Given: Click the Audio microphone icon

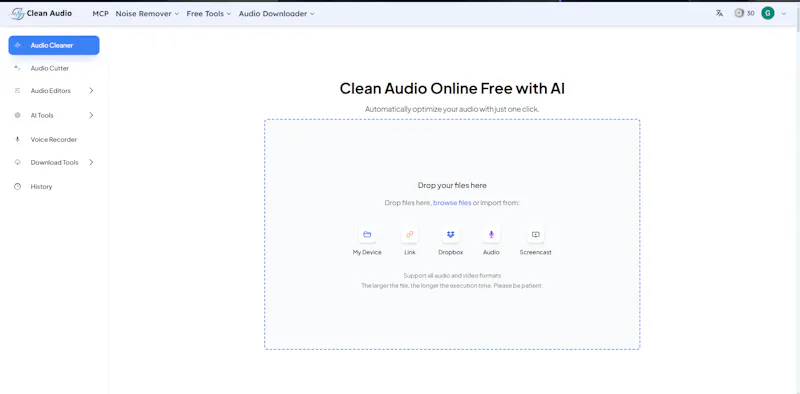Looking at the screenshot, I should [x=491, y=235].
